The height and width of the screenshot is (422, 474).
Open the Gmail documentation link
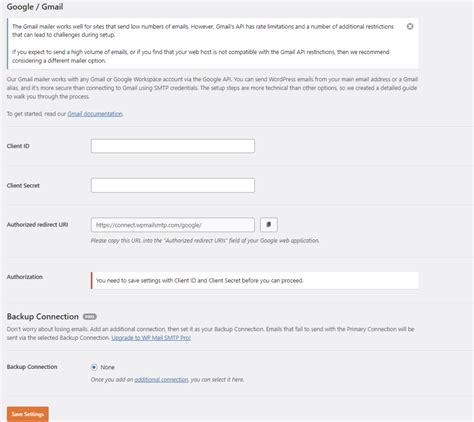95,114
